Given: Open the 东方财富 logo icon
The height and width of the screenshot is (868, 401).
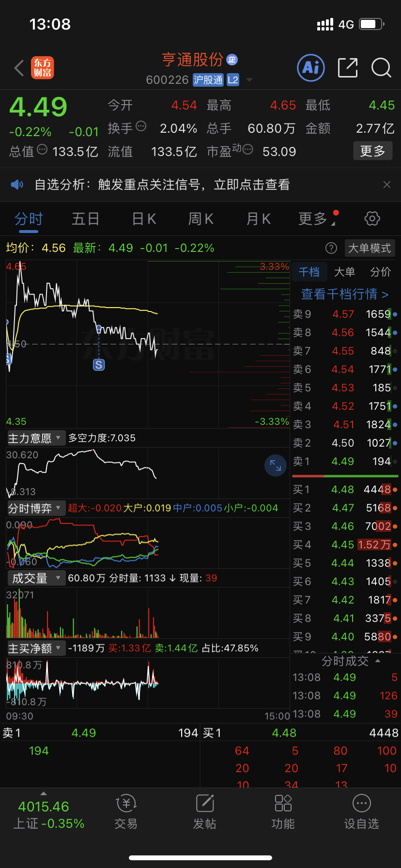Looking at the screenshot, I should click(x=43, y=68).
